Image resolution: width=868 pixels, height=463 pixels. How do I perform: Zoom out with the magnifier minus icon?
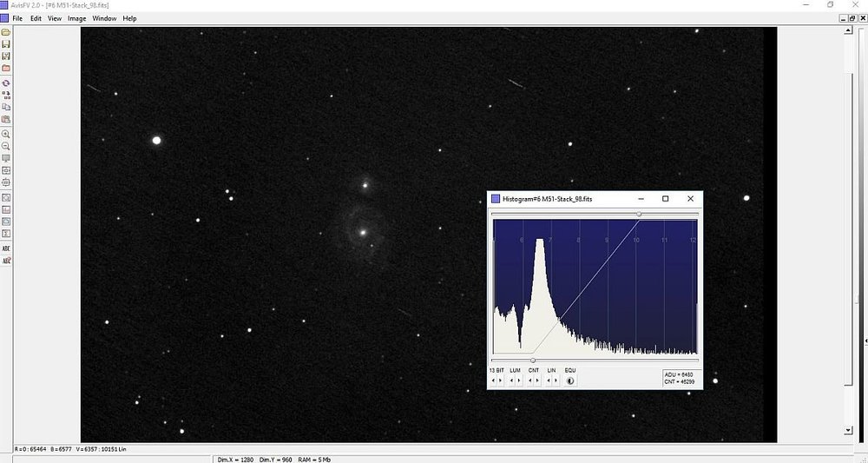point(6,146)
